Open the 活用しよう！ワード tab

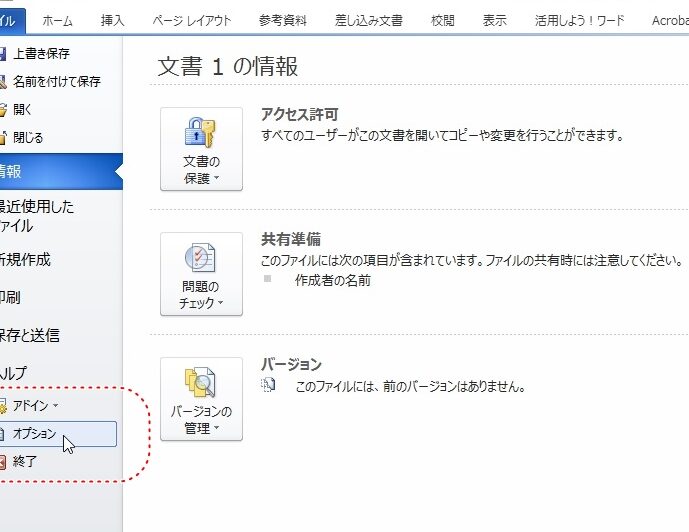point(579,21)
